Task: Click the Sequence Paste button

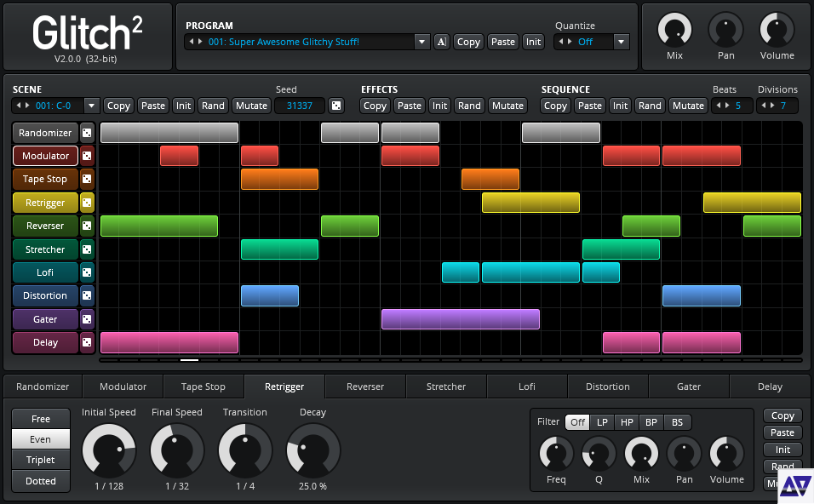Action: [x=590, y=106]
